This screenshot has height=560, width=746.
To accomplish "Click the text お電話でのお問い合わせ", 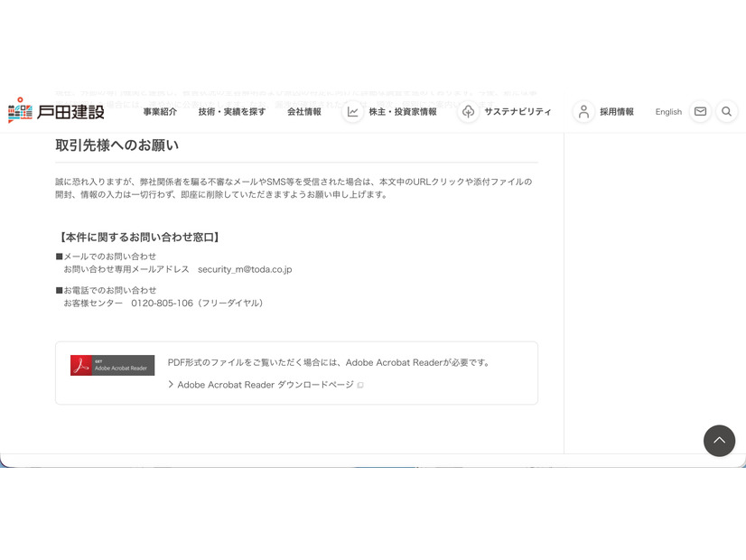I will 110,290.
